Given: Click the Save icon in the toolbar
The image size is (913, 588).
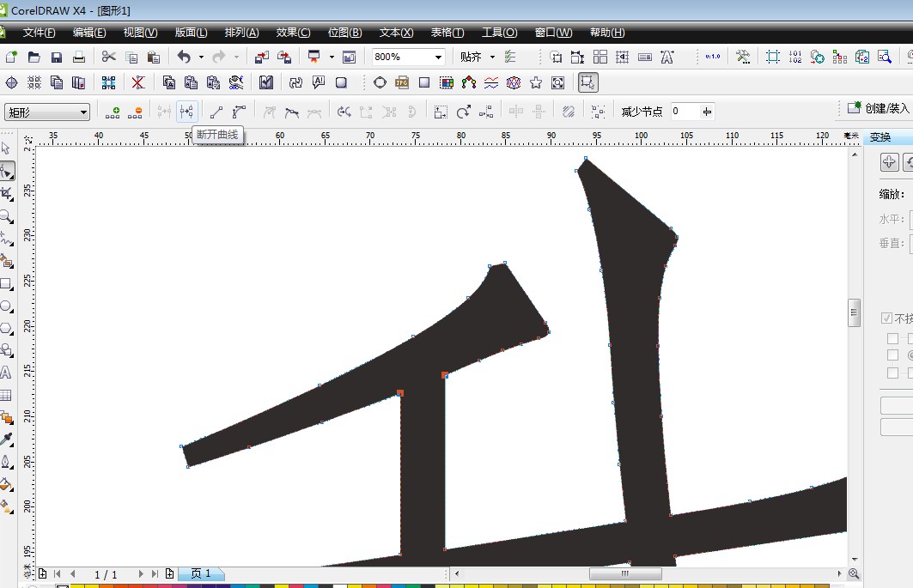Looking at the screenshot, I should (57, 58).
